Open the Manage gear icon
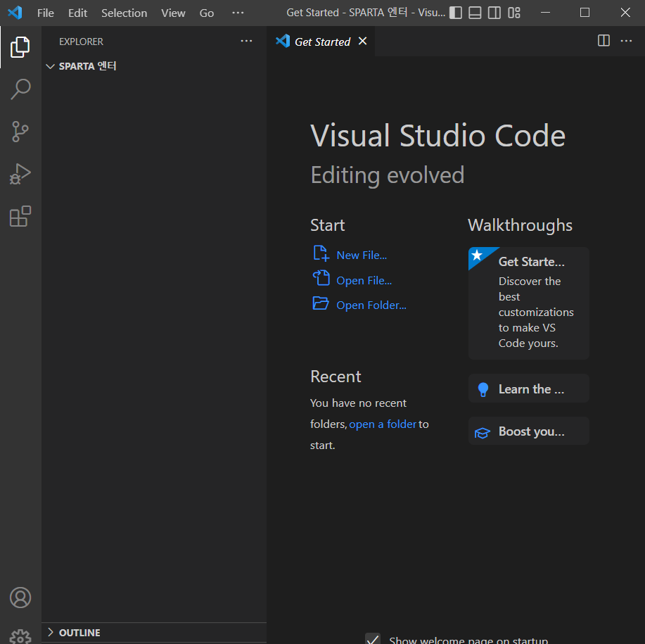 (x=20, y=636)
